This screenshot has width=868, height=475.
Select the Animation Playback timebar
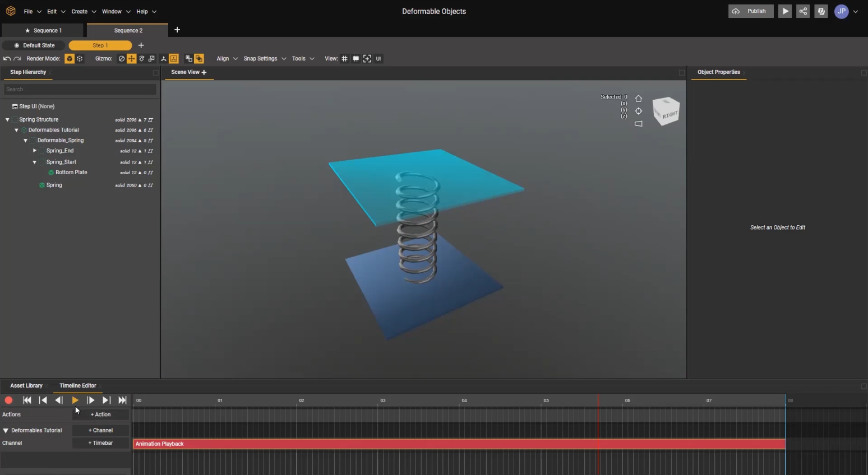click(458, 444)
